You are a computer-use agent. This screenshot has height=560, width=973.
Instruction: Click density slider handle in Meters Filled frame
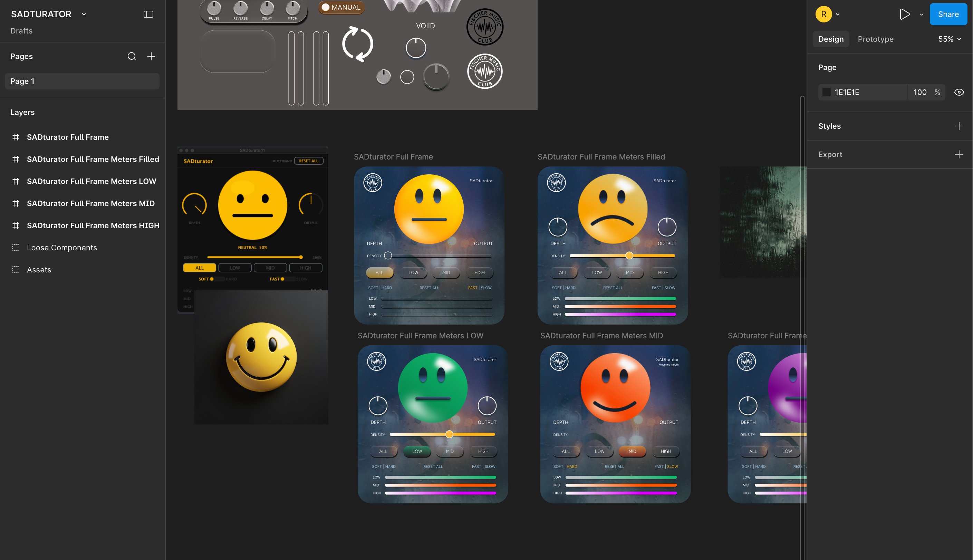coord(629,256)
